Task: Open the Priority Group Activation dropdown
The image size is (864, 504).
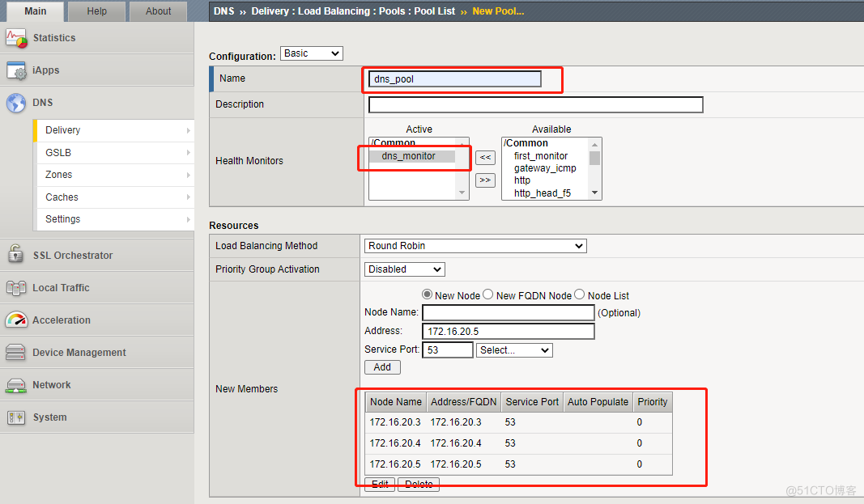Action: (x=405, y=269)
